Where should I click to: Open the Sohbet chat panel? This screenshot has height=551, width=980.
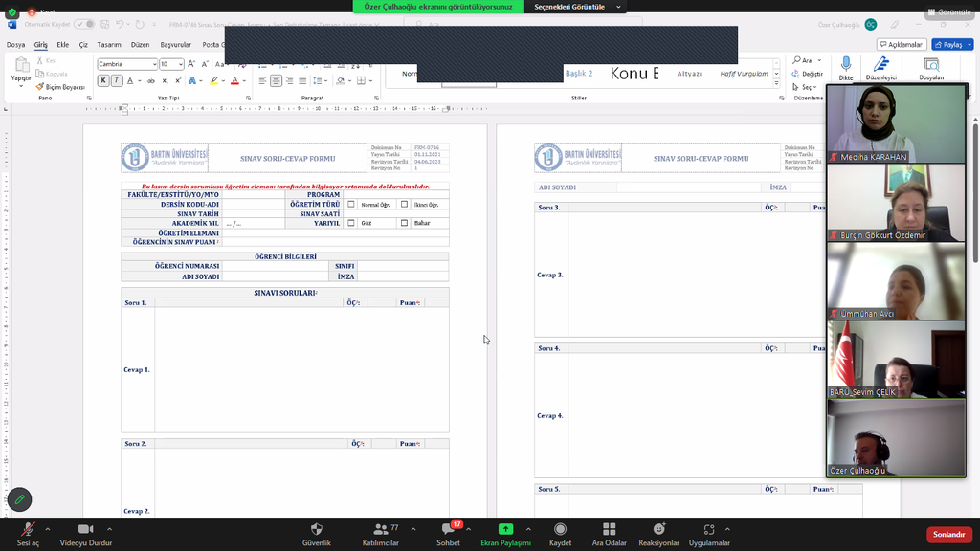click(448, 530)
